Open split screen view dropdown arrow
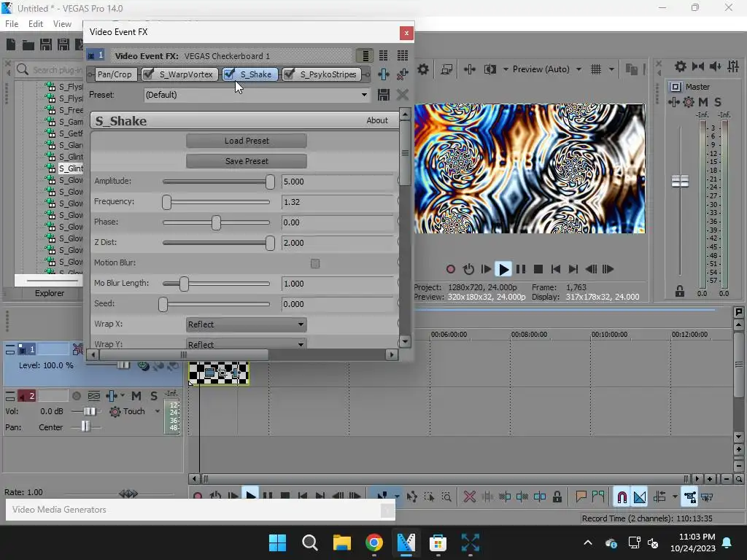 coord(505,69)
